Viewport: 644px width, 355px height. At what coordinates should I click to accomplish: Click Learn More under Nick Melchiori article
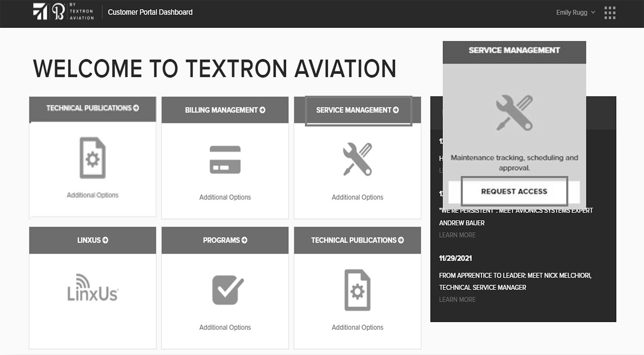tap(457, 300)
